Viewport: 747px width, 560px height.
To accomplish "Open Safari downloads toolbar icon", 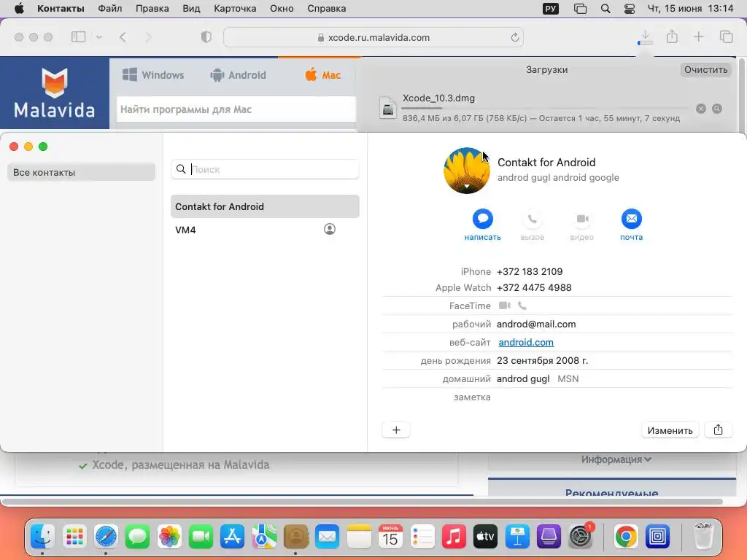I will point(645,37).
